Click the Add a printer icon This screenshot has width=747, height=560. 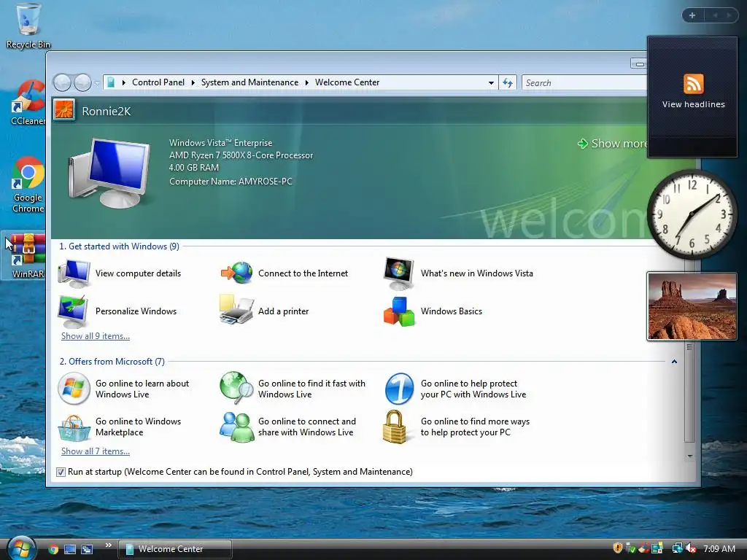pos(236,310)
